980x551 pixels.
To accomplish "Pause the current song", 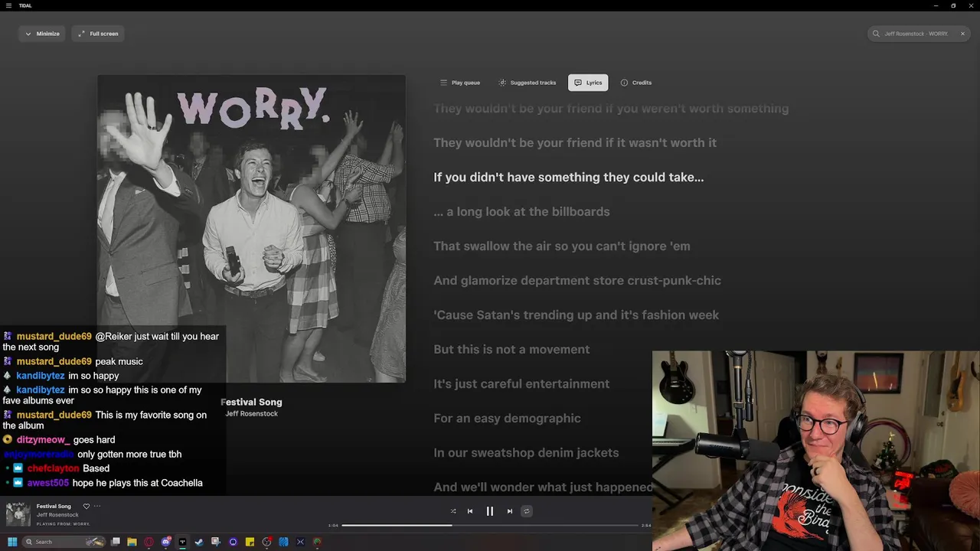I will coord(490,511).
